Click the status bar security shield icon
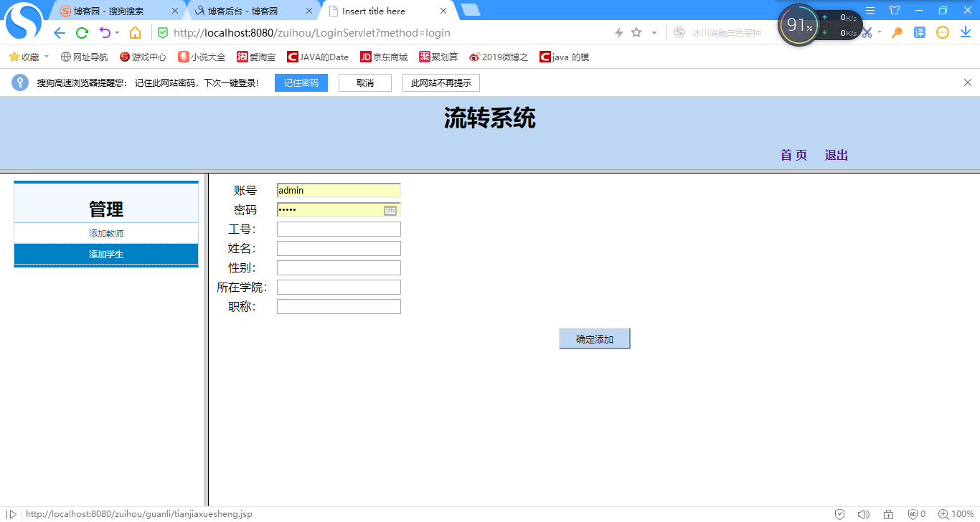 839,514
